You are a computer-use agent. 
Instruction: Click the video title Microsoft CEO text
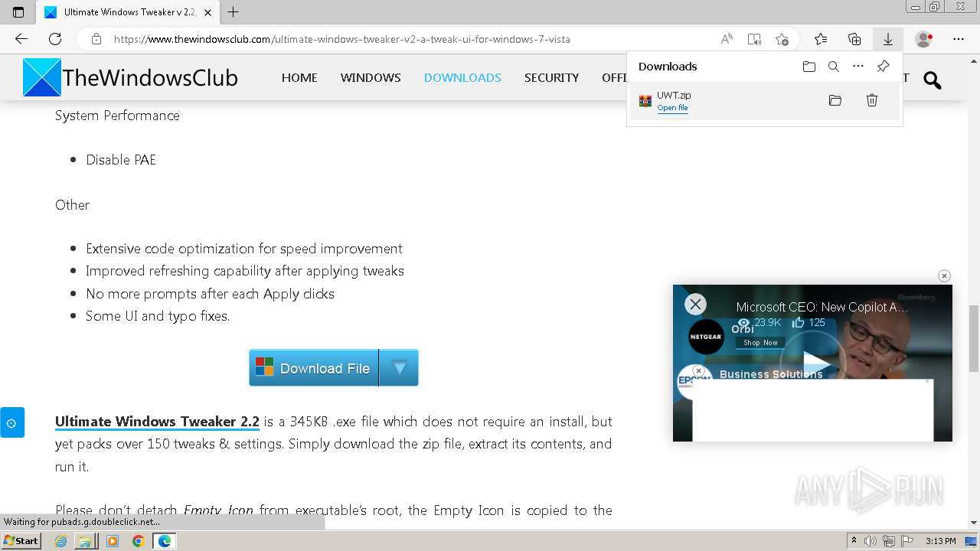pyautogui.click(x=822, y=307)
